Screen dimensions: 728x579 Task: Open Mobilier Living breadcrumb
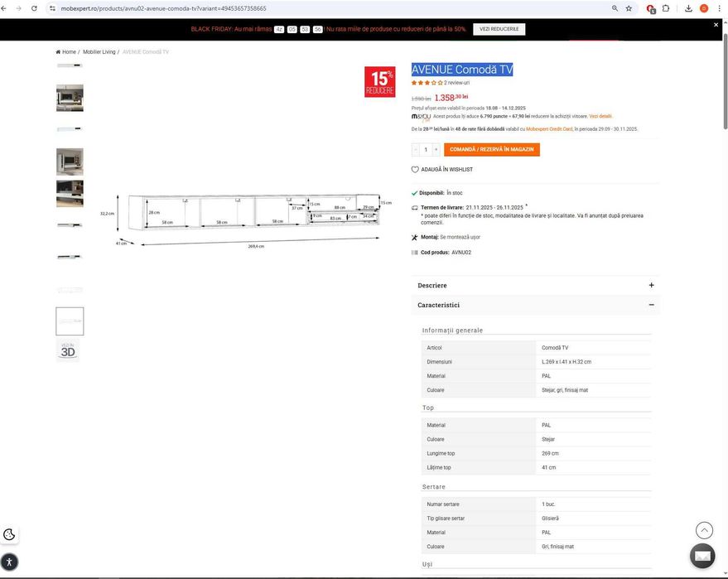coord(99,52)
